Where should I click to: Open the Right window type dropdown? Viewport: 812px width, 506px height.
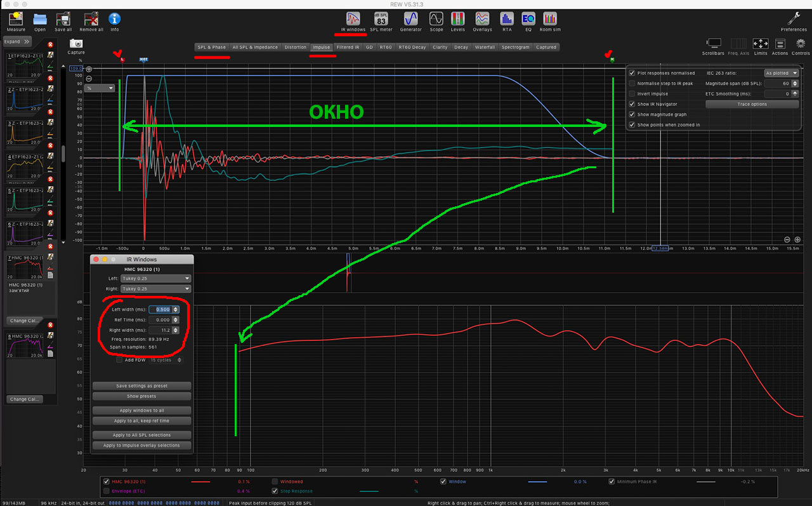[x=156, y=289]
